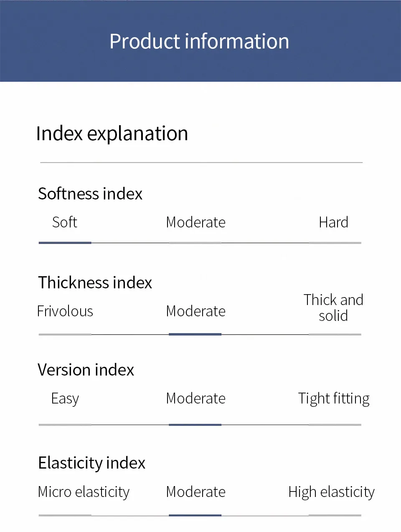Click the blue bar on Thickness scale
Viewport: 401px width, 532px height.
[x=195, y=334]
